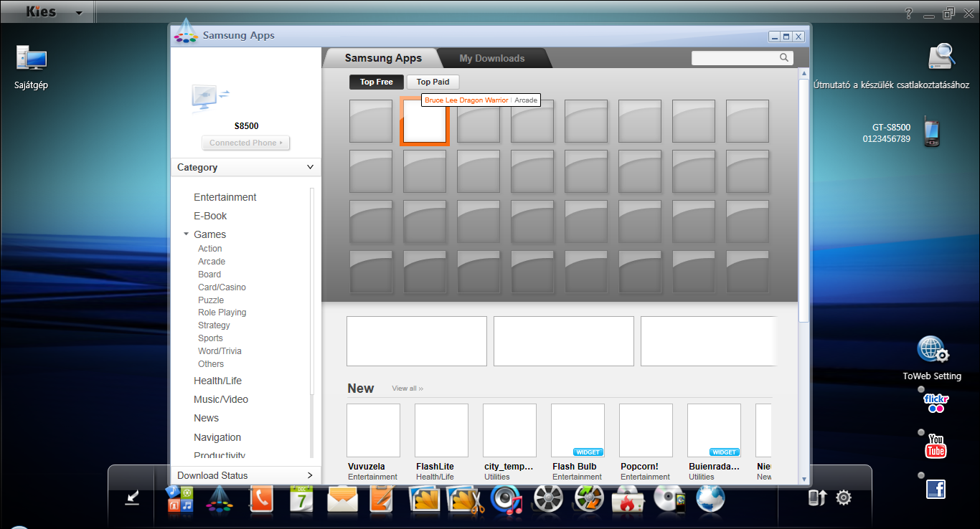Open the Popcorn! app thumbnail
The width and height of the screenshot is (980, 529).
click(646, 430)
